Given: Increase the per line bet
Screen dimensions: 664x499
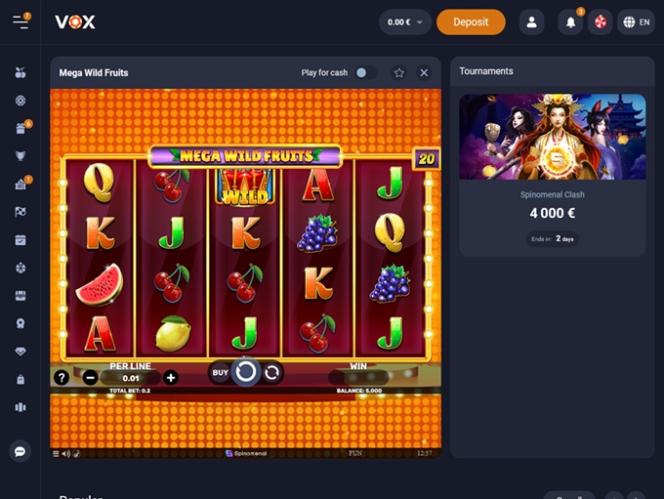Looking at the screenshot, I should click(x=171, y=377).
